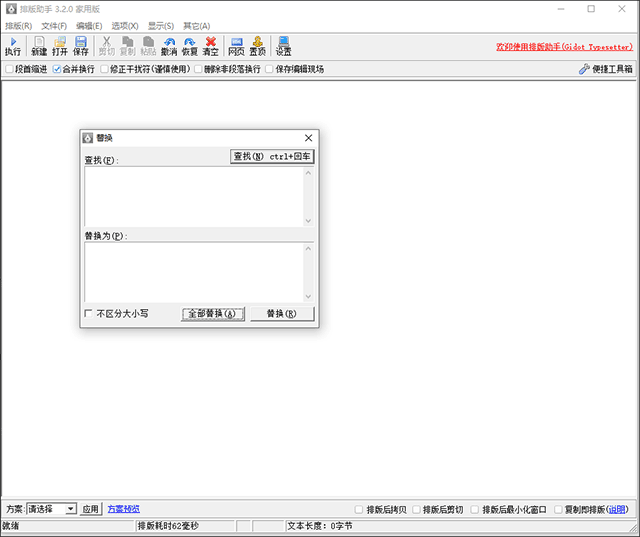Enable 排版后剪切 checkbox
640x537 pixels.
tap(416, 509)
